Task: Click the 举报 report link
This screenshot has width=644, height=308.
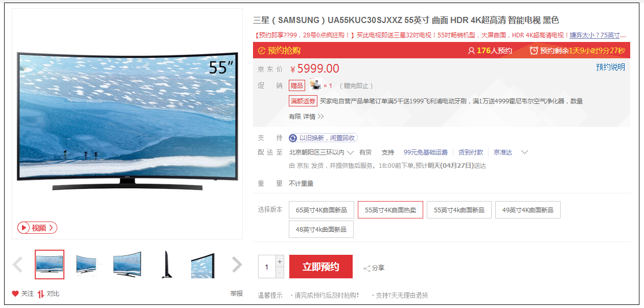Action: tap(236, 294)
